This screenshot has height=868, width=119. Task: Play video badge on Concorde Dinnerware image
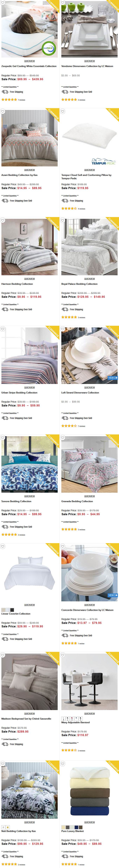pos(112,595)
